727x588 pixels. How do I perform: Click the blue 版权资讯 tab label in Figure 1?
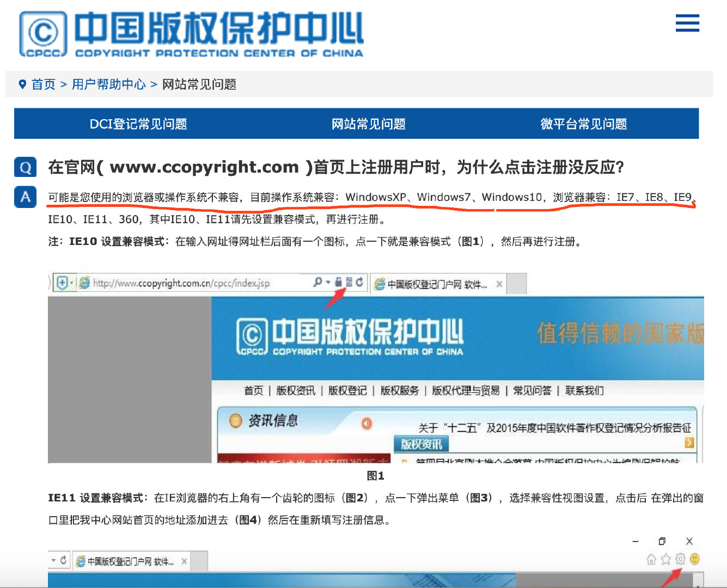421,444
